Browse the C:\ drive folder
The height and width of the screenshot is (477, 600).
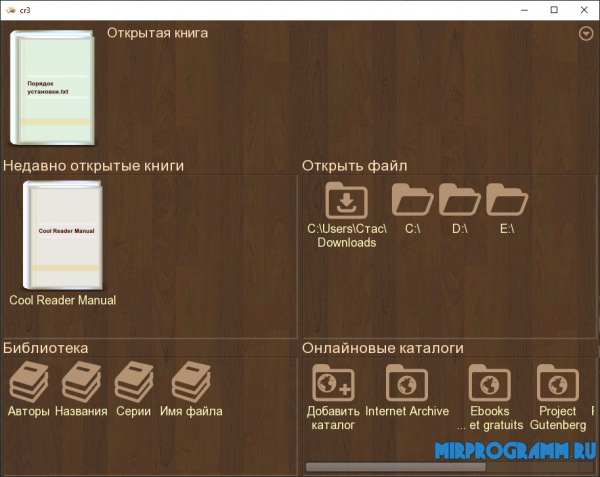click(412, 200)
